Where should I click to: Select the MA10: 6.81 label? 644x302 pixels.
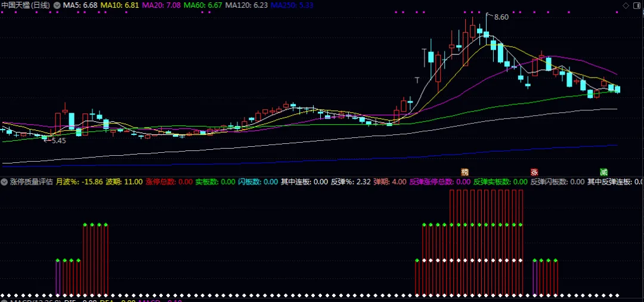119,5
